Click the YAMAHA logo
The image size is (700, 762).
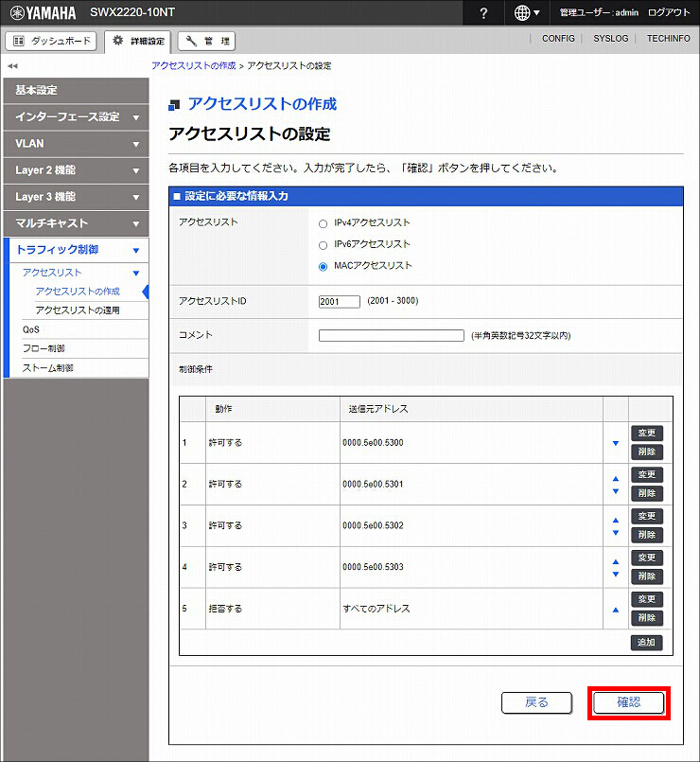tap(44, 13)
